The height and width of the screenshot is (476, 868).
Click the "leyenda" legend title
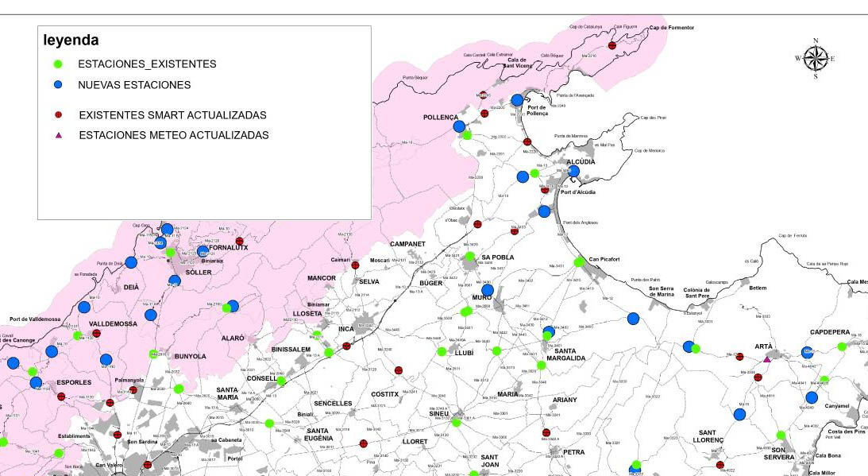(71, 40)
